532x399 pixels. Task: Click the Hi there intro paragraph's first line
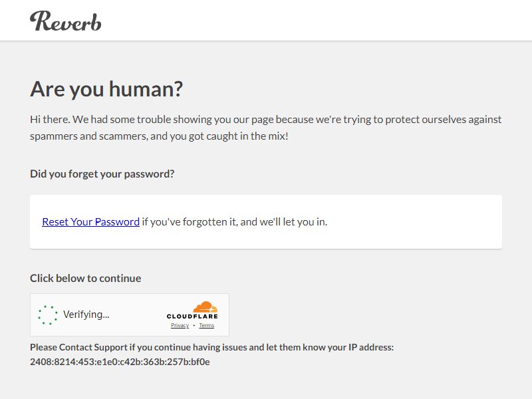(265, 120)
